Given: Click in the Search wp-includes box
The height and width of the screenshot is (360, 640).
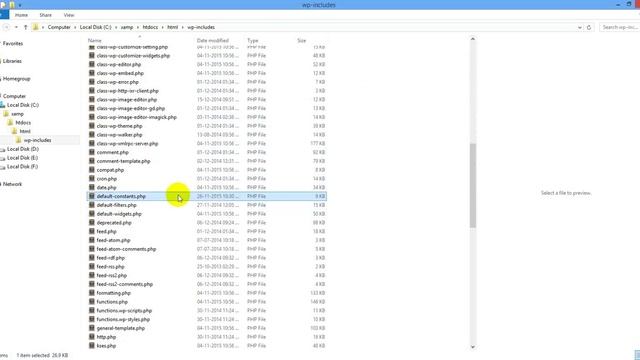Looking at the screenshot, I should click(x=620, y=27).
